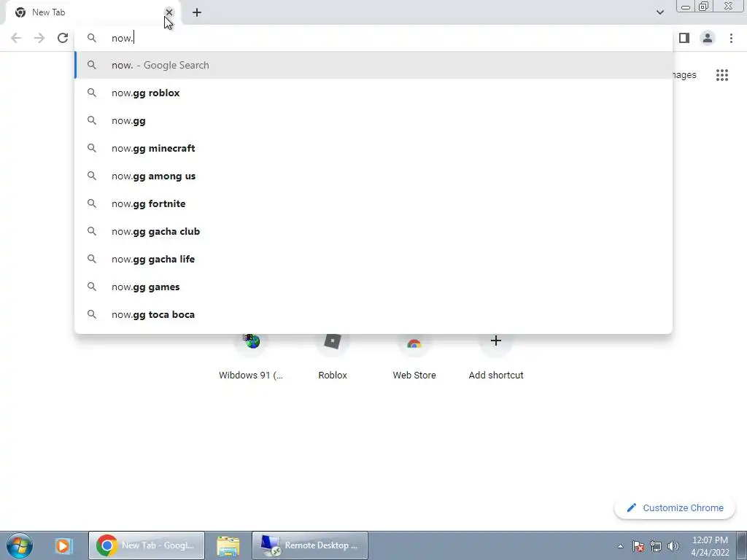Click the partially hidden Images link
Viewport: 747px width, 560px height.
tap(684, 75)
